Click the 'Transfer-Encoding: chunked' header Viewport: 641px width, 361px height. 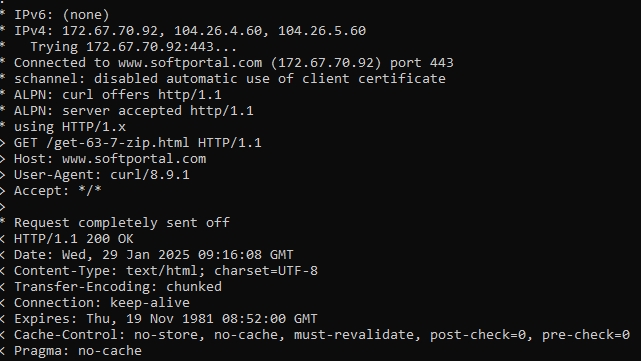coord(118,287)
